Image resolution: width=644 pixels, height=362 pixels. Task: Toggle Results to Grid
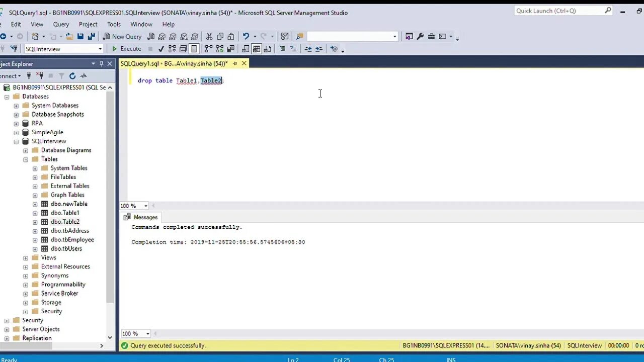[x=257, y=49]
